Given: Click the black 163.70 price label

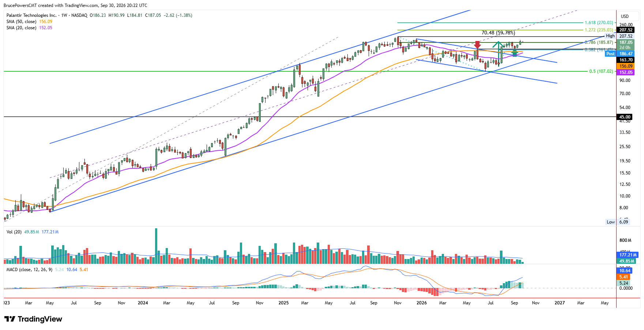Looking at the screenshot, I should coord(626,60).
